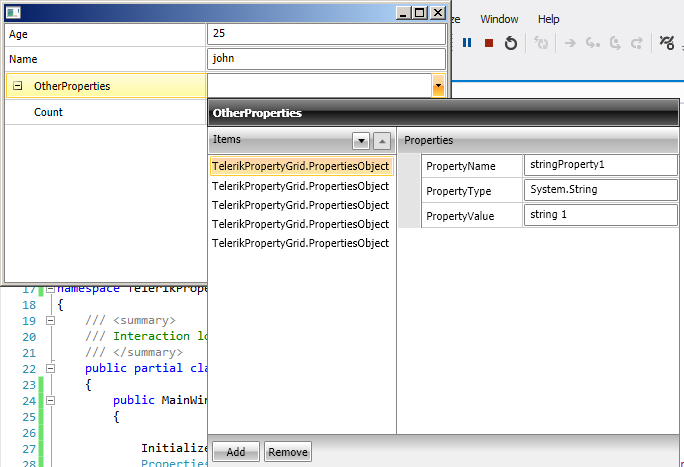The width and height of the screenshot is (684, 467).
Task: Open the Window menu
Action: pos(499,19)
